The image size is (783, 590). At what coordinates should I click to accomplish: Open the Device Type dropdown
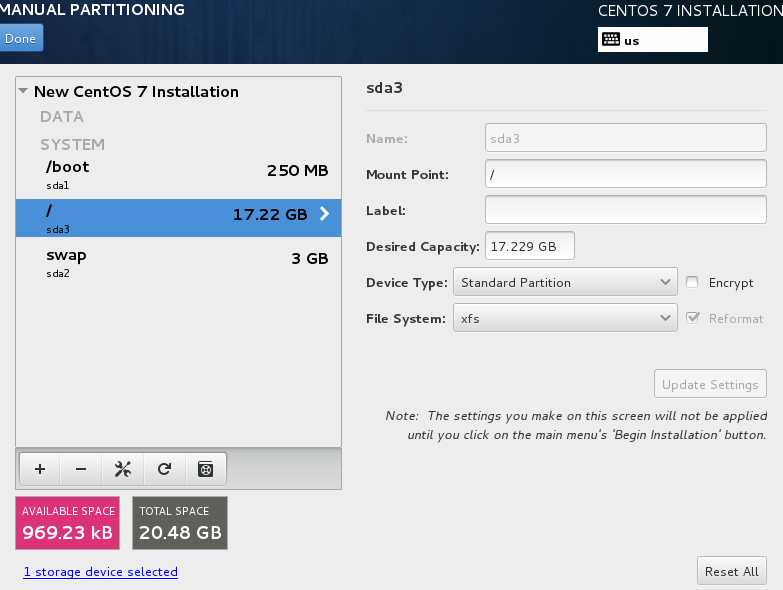565,282
